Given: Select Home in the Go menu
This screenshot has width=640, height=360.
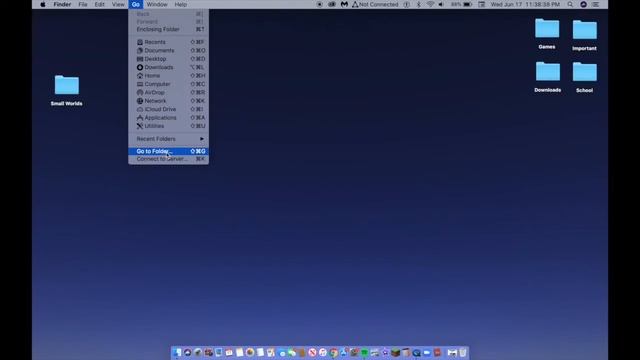Looking at the screenshot, I should [x=169, y=76].
